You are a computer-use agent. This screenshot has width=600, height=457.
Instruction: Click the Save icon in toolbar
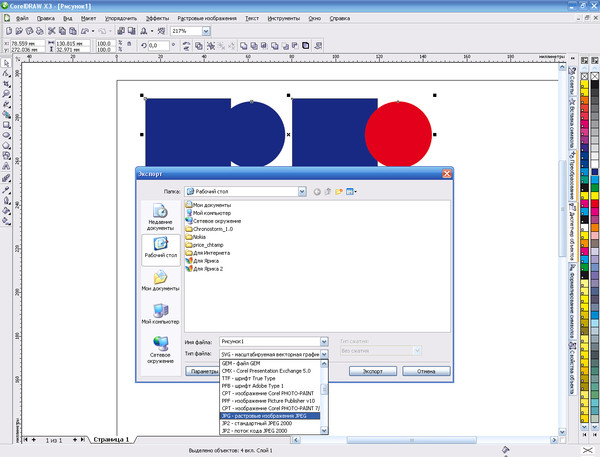[29, 31]
